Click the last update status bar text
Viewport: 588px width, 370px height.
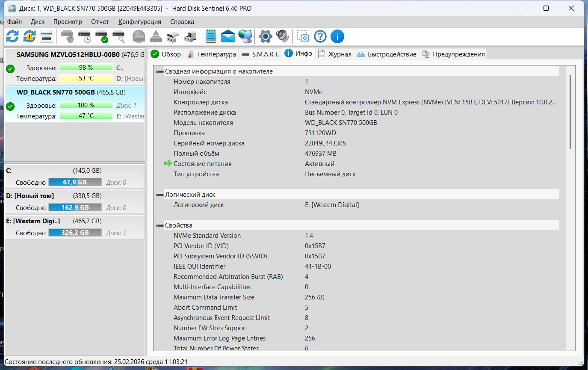click(x=96, y=361)
